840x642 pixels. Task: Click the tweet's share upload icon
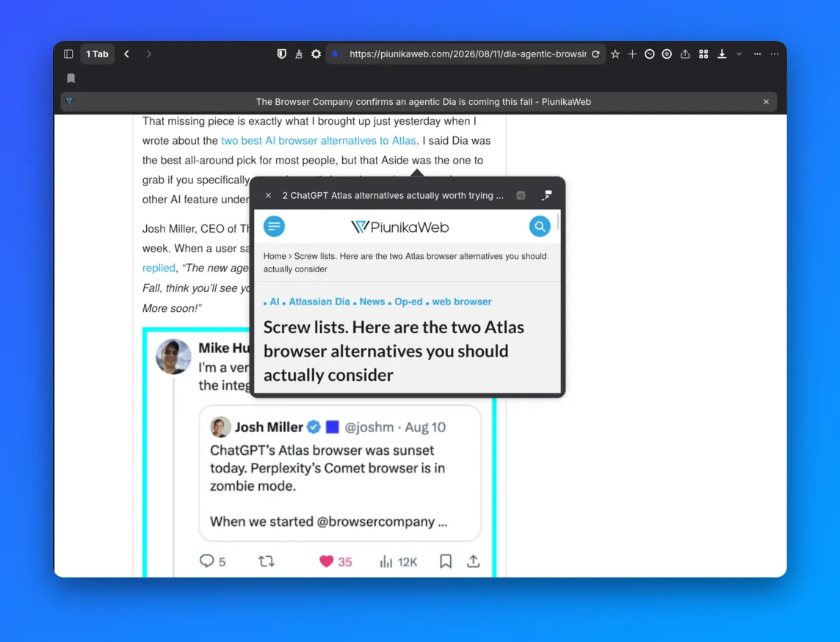[473, 561]
